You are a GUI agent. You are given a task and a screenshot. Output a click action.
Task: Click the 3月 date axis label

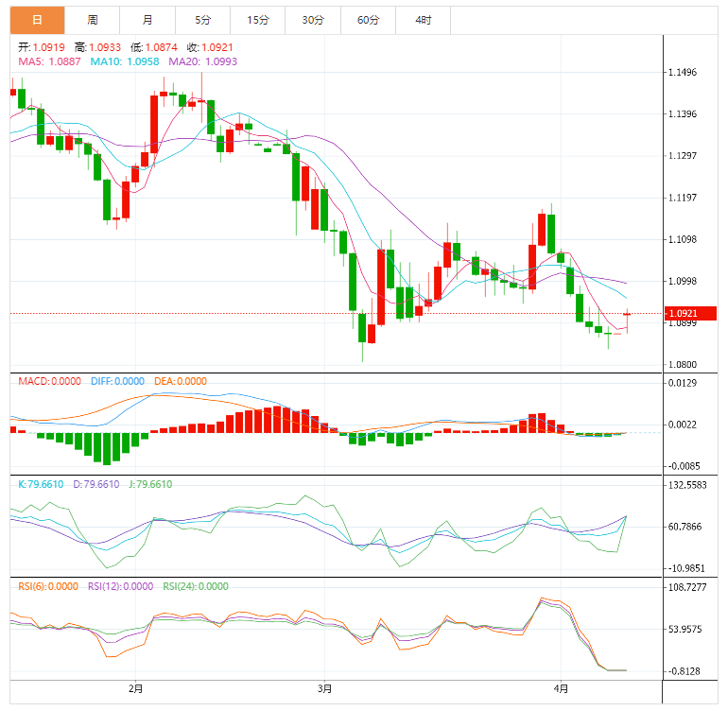[325, 688]
